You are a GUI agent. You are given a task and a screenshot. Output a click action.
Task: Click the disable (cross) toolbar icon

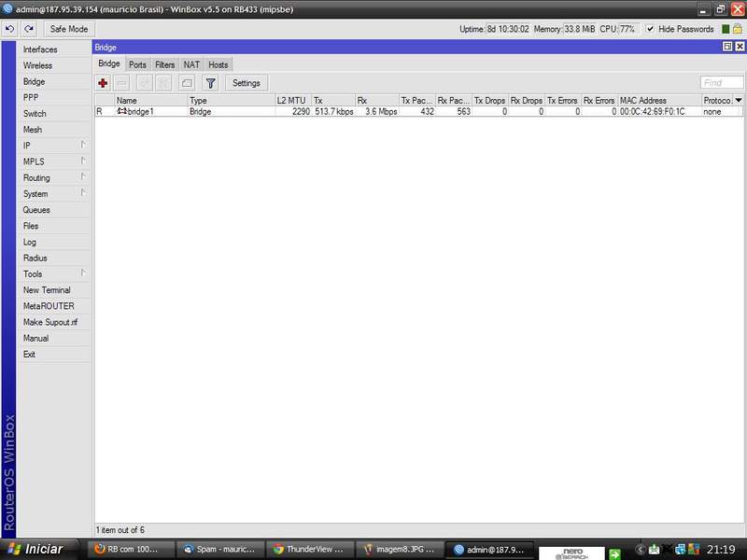pos(163,83)
